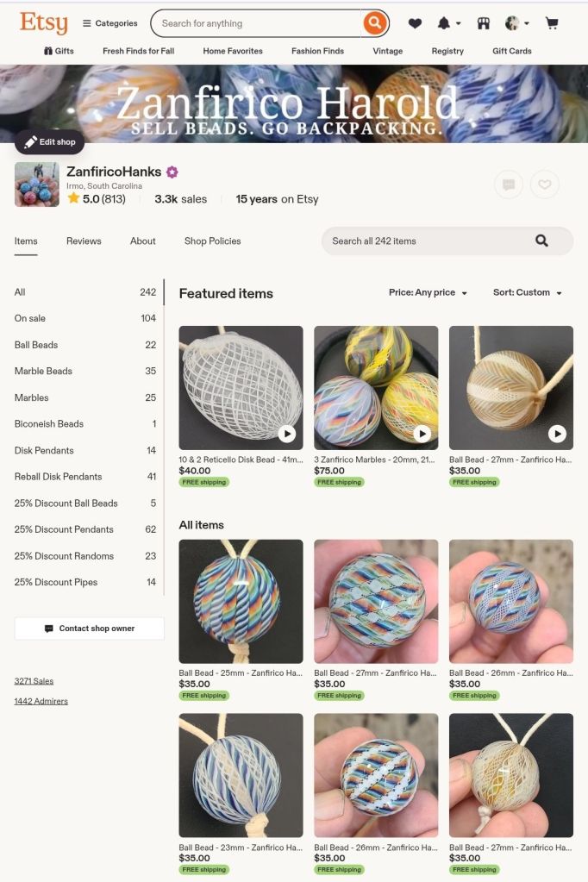
Task: Open the Shop Policies tab
Action: (x=213, y=241)
